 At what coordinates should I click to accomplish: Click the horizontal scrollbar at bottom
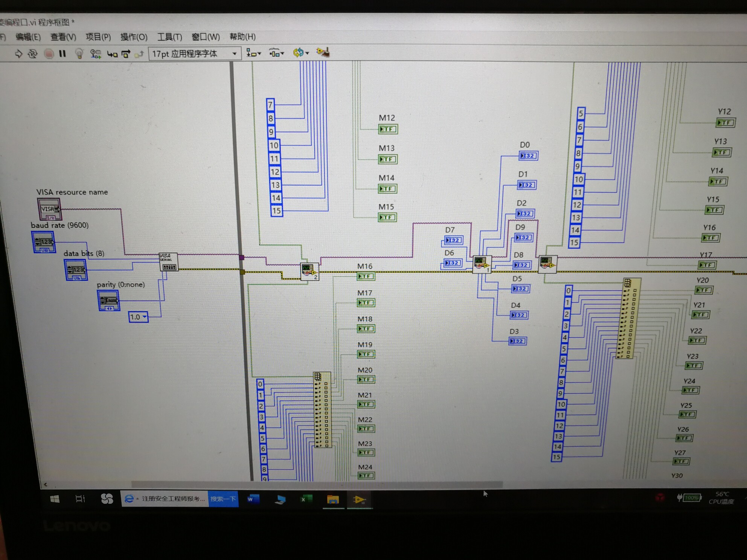tap(316, 484)
